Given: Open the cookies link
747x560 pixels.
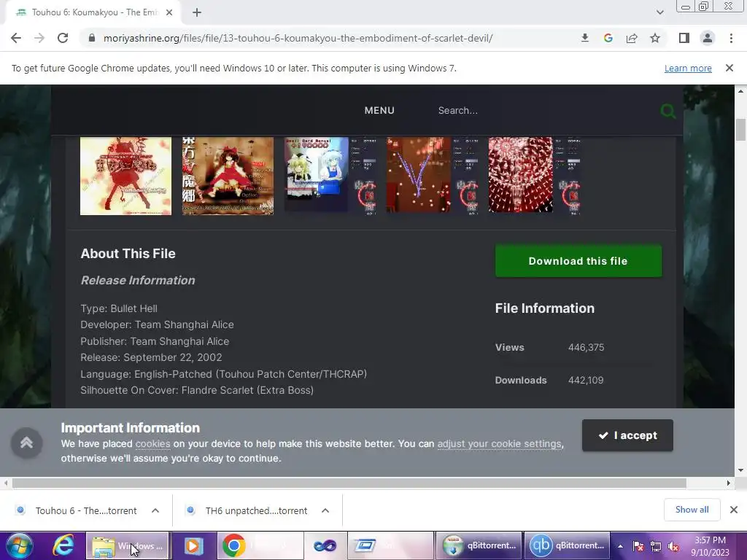Looking at the screenshot, I should (153, 444).
